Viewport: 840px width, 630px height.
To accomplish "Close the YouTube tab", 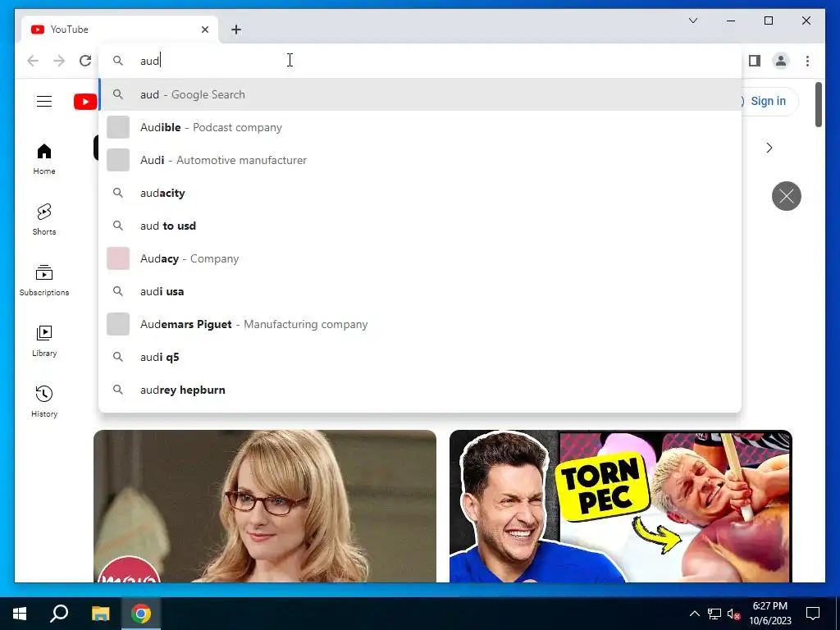I will pyautogui.click(x=205, y=30).
